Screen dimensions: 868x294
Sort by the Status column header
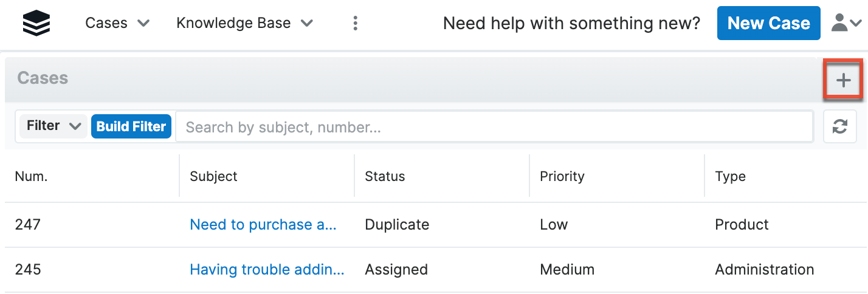point(385,177)
